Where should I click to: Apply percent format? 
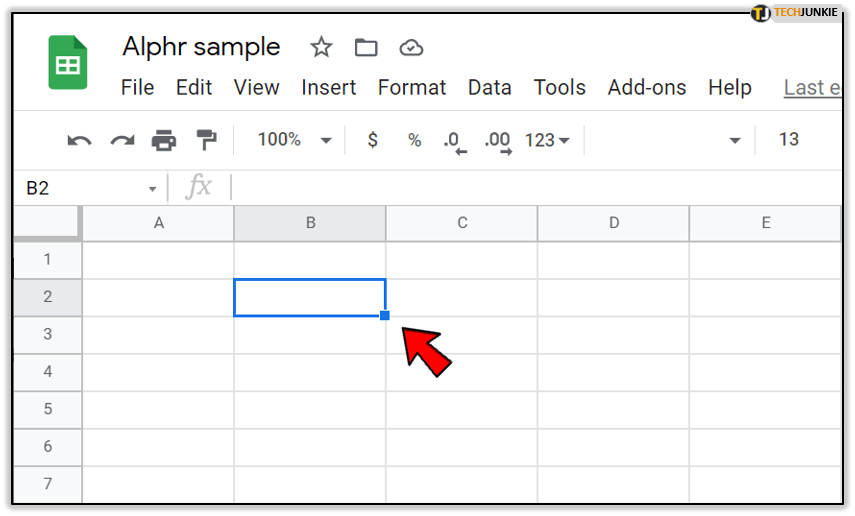(x=414, y=140)
